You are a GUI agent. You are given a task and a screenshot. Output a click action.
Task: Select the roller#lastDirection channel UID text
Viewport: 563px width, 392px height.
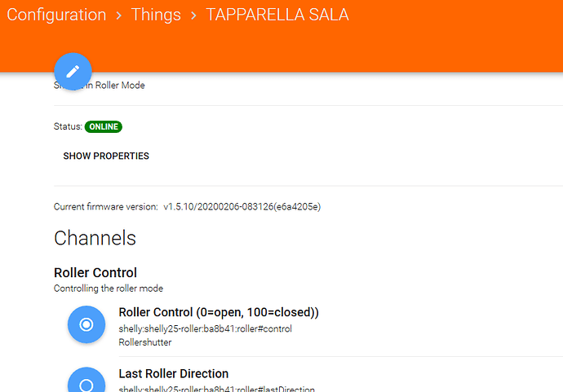click(216, 389)
